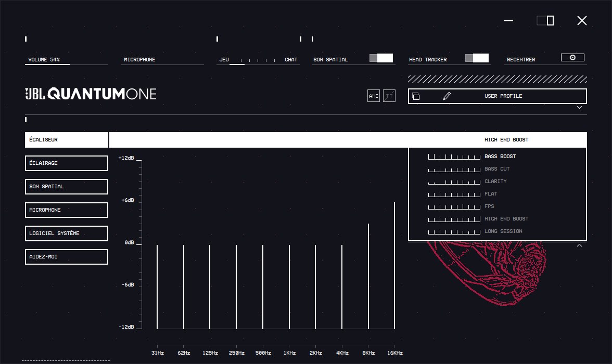Click the 4KHz equalizer band bar
This screenshot has height=364, width=612.
[x=342, y=287]
